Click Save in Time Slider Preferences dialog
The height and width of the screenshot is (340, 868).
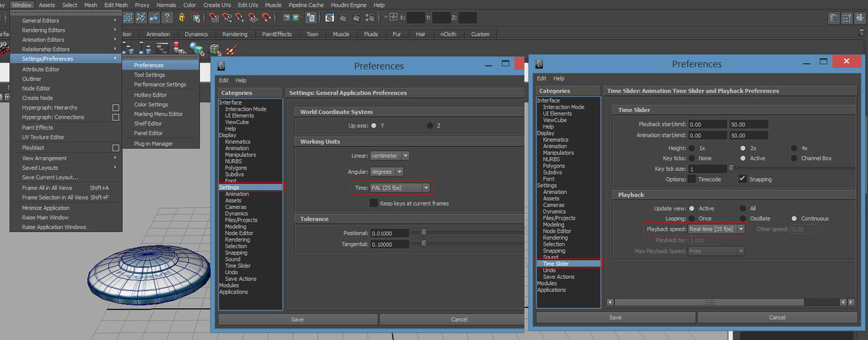615,317
